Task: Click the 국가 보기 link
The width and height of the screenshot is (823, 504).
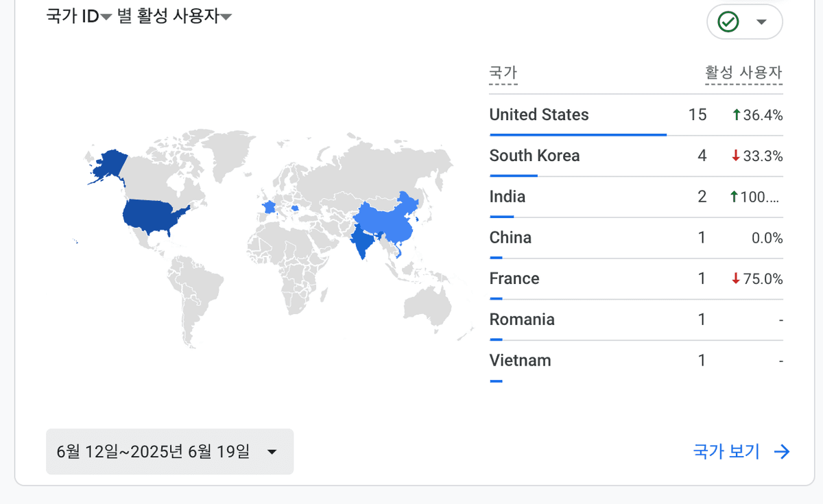Action: tap(726, 451)
